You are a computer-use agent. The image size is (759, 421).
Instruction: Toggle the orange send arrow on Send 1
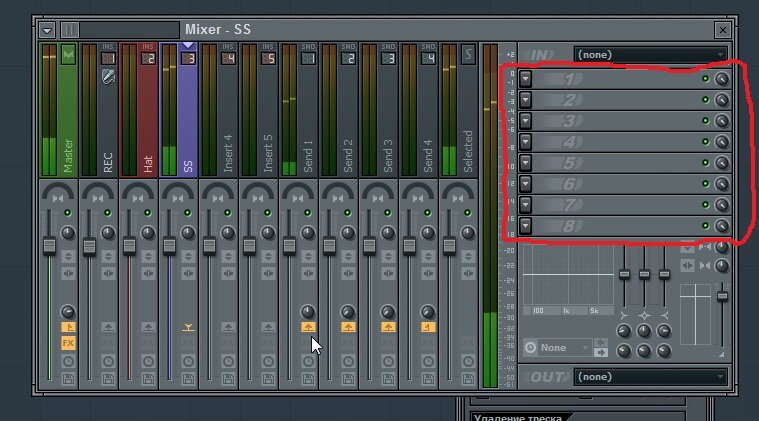pyautogui.click(x=308, y=328)
